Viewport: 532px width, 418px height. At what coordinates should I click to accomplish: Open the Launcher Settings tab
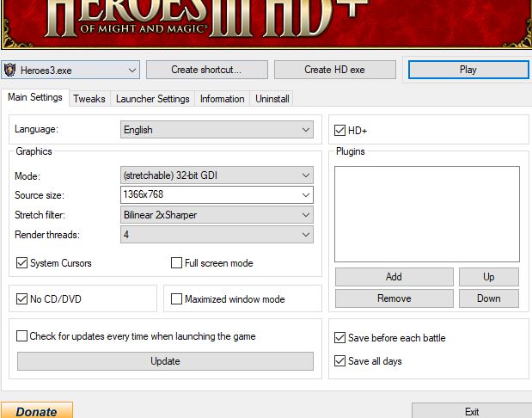pyautogui.click(x=153, y=99)
